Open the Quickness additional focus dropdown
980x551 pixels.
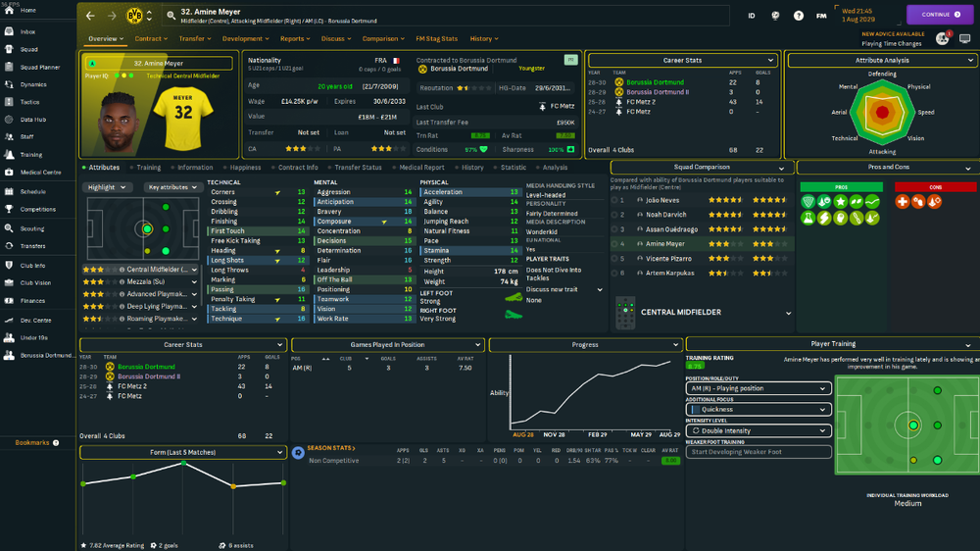(759, 409)
